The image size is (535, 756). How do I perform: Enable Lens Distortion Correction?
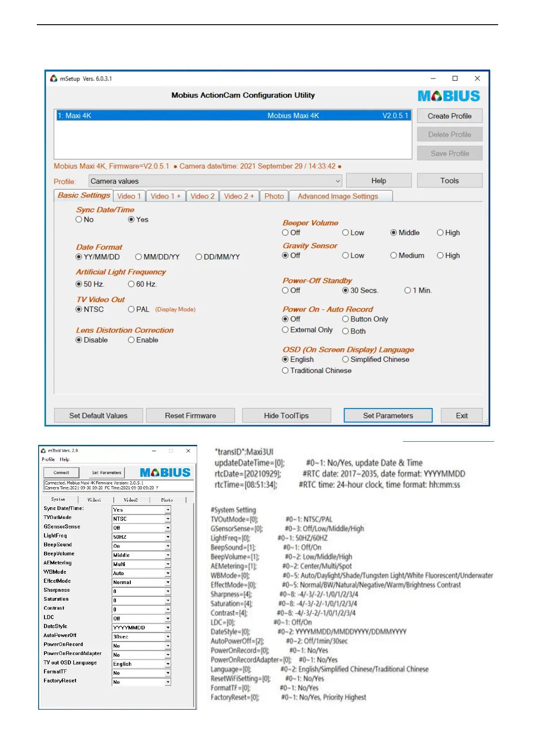point(132,340)
